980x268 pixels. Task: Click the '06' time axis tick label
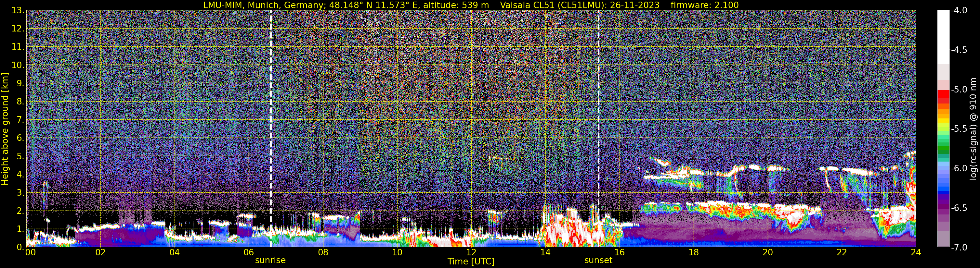pyautogui.click(x=248, y=253)
